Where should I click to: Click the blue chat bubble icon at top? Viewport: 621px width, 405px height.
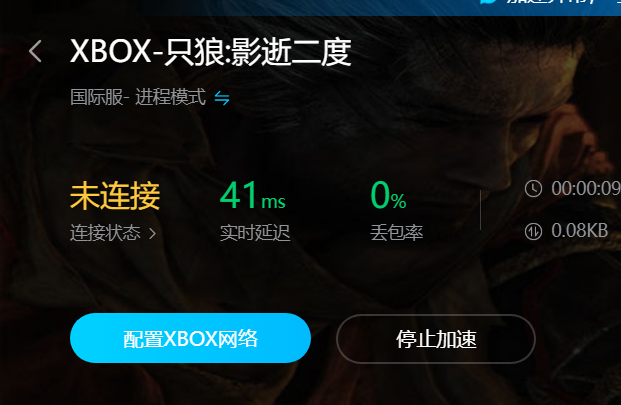point(488,2)
